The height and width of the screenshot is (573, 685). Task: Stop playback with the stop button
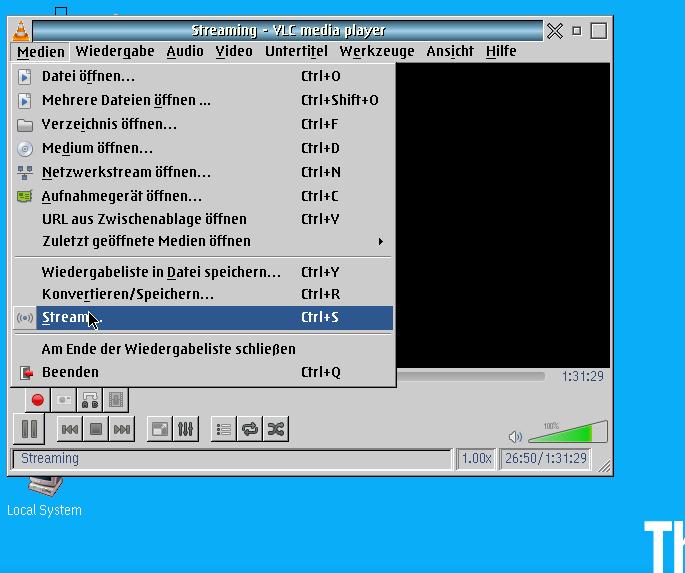click(96, 429)
